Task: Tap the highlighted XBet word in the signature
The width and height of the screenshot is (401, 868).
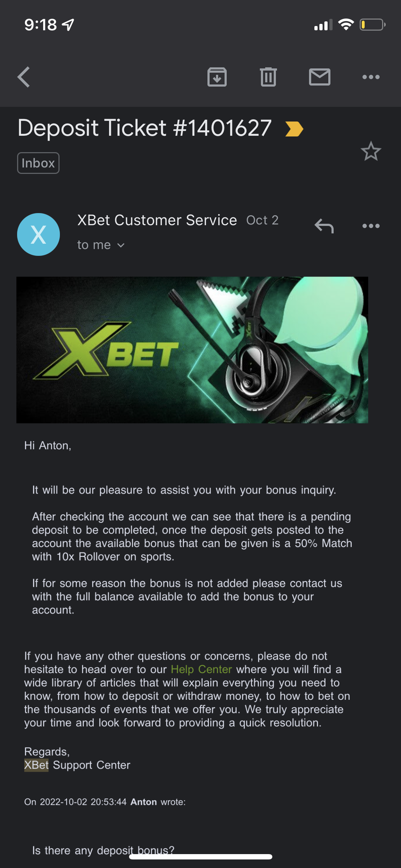Action: (x=36, y=765)
